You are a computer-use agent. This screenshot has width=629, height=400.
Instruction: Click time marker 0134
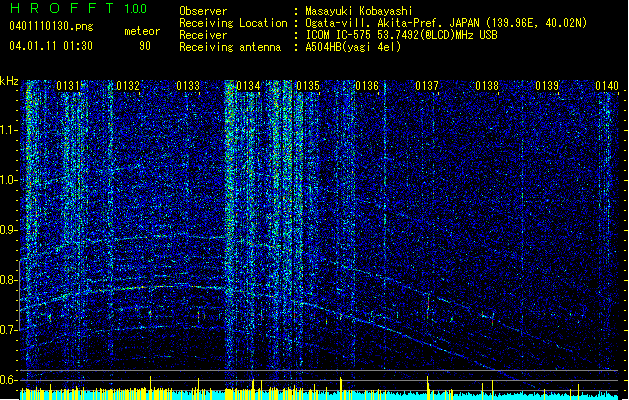click(x=248, y=86)
